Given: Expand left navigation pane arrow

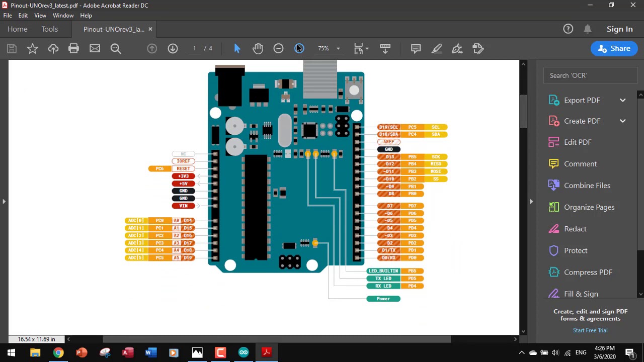Looking at the screenshot, I should pyautogui.click(x=4, y=202).
